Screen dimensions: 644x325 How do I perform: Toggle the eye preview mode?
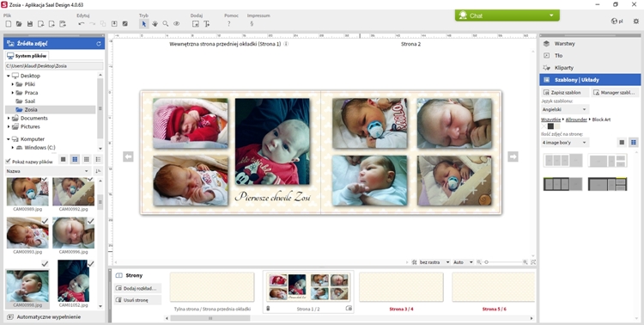point(177,24)
